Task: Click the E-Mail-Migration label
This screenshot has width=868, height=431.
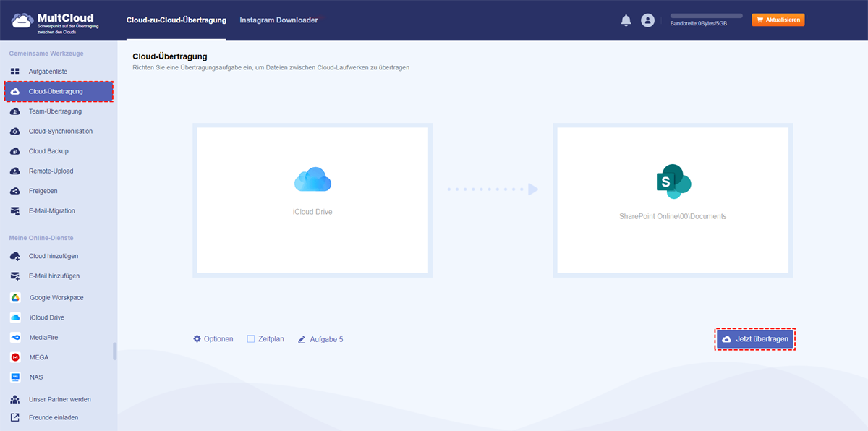Action: pos(51,211)
